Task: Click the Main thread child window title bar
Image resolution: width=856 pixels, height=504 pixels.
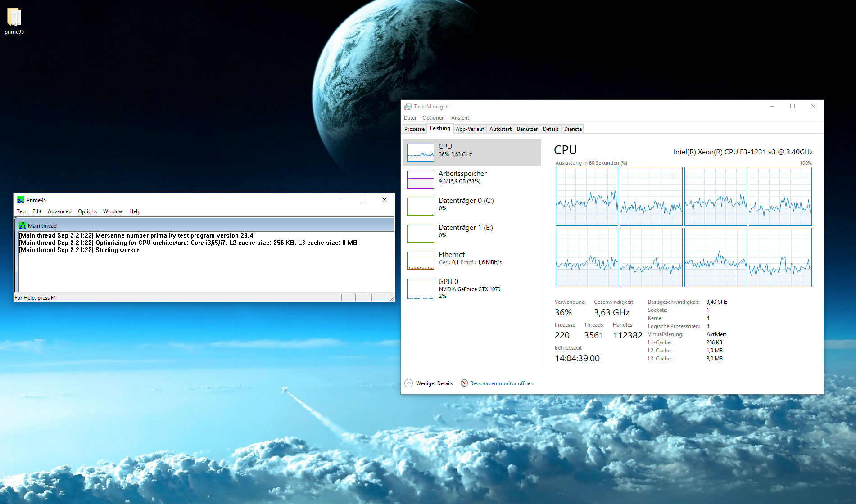Action: [204, 226]
